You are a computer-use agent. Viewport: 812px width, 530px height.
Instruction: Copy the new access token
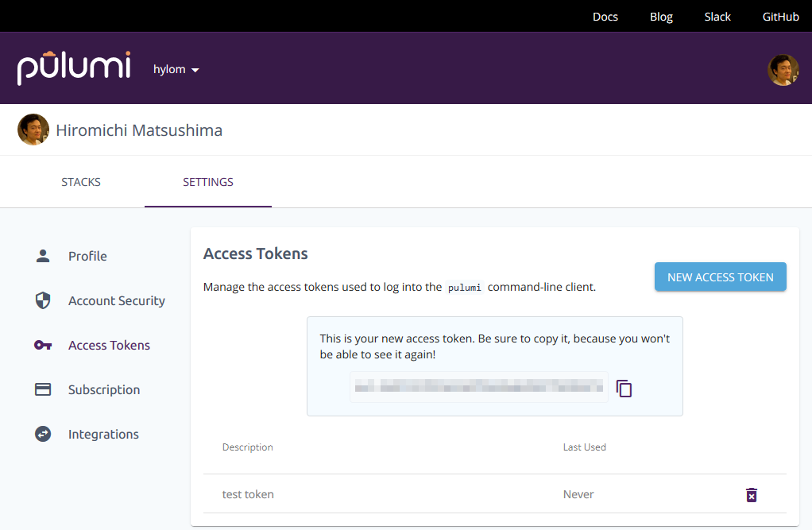pos(624,388)
